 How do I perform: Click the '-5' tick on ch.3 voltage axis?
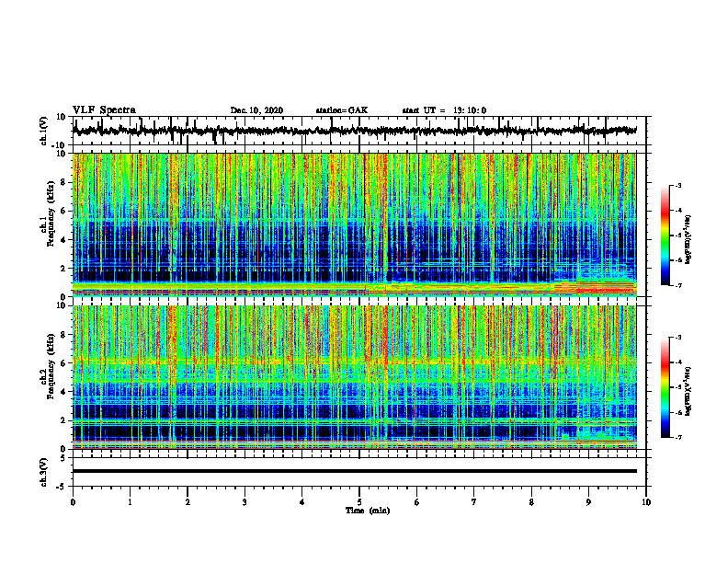tap(62, 487)
